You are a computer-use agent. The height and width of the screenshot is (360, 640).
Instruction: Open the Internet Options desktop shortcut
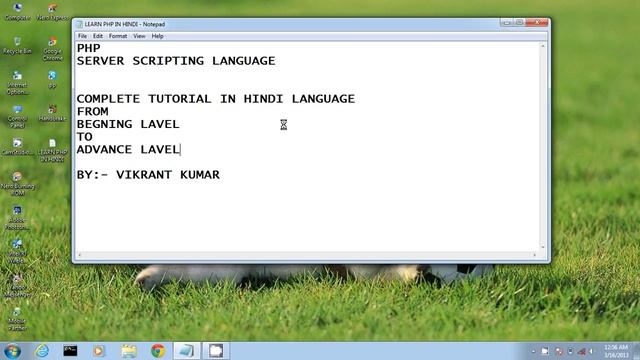17,82
